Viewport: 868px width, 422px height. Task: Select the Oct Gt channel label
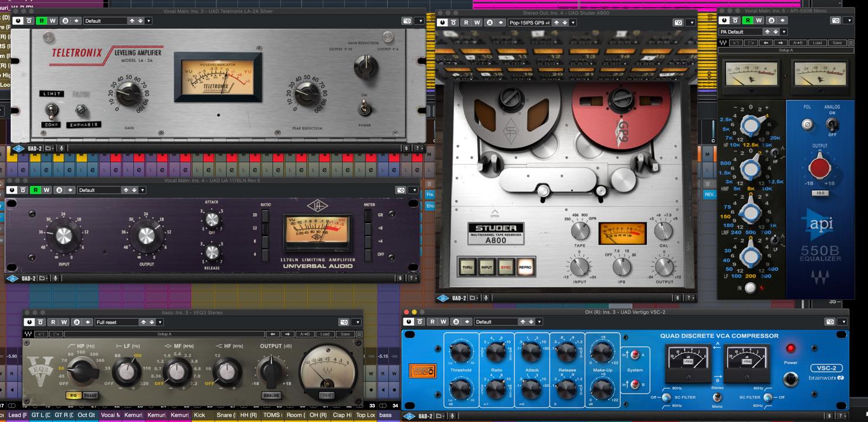pyautogui.click(x=86, y=415)
